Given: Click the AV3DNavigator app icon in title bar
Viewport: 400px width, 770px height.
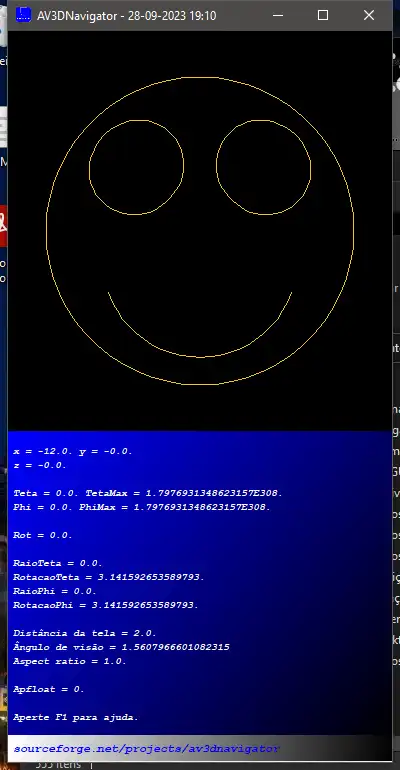Looking at the screenshot, I should [24, 15].
